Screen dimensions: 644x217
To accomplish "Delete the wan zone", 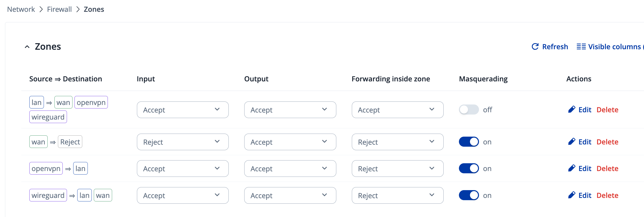I will [607, 142].
